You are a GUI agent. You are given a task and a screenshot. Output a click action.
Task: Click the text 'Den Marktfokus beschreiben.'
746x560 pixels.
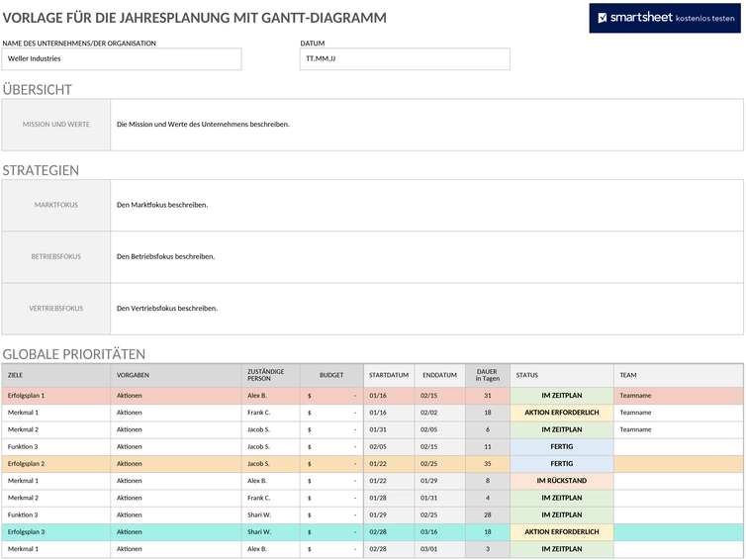162,205
